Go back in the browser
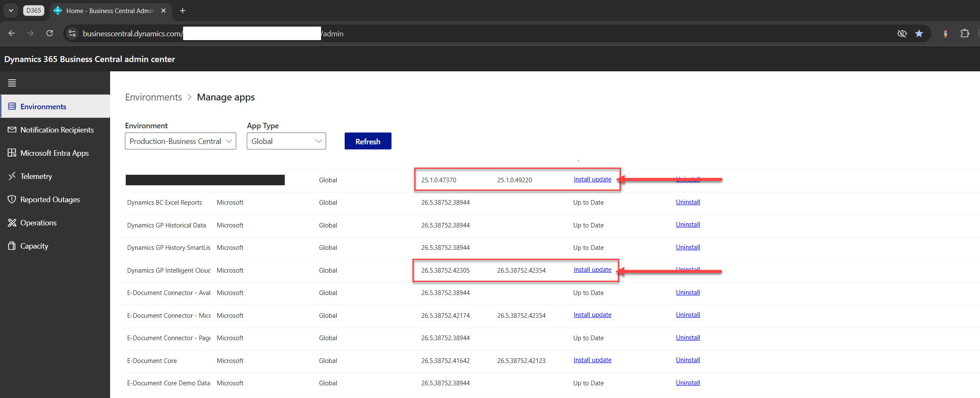 point(12,33)
